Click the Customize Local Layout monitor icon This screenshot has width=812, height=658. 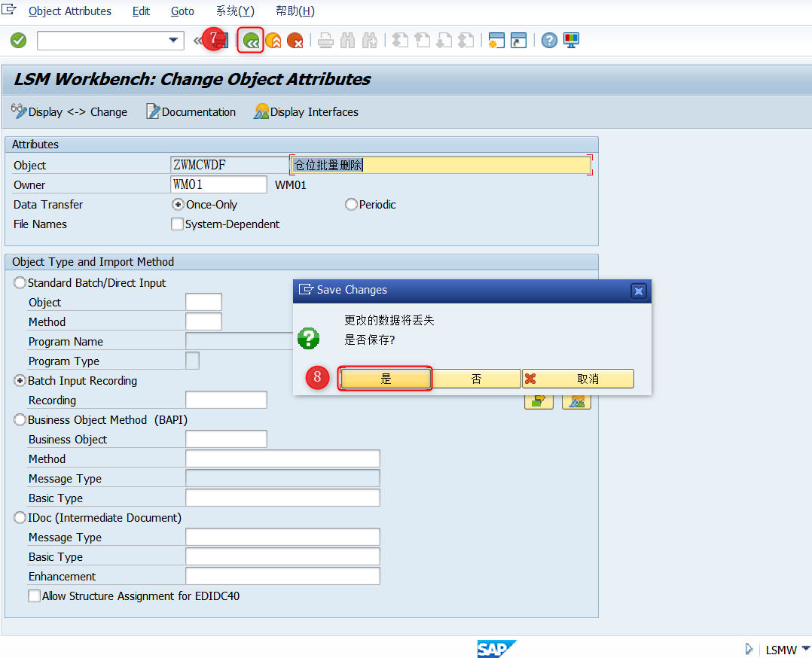click(x=571, y=41)
